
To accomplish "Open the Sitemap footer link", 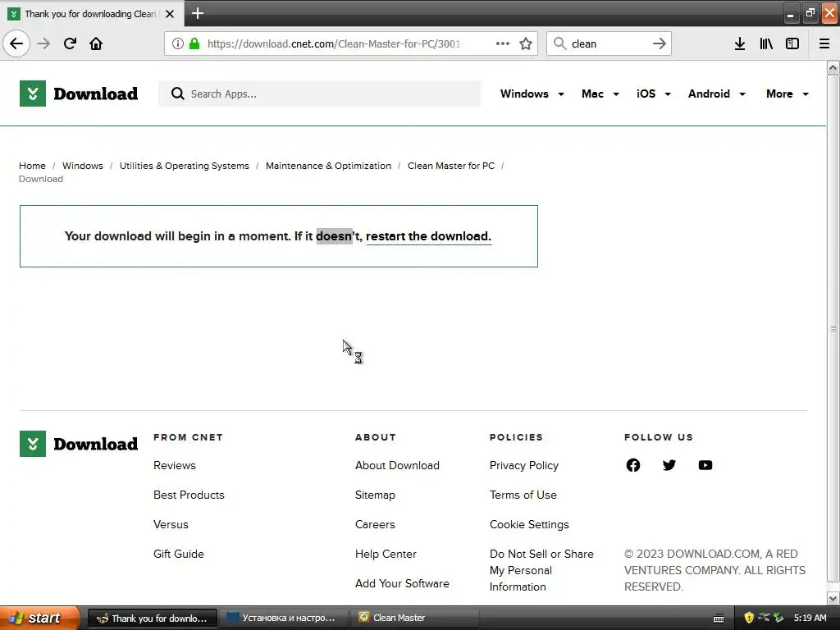I will pyautogui.click(x=375, y=495).
